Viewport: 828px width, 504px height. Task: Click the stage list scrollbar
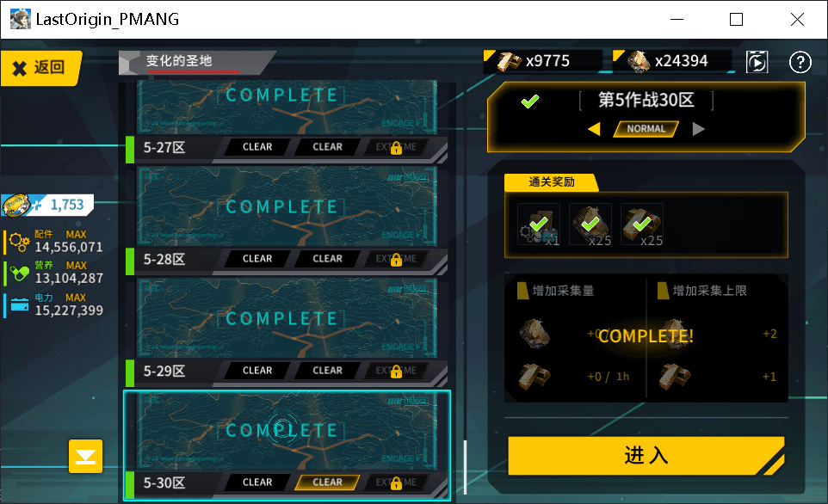click(465, 467)
